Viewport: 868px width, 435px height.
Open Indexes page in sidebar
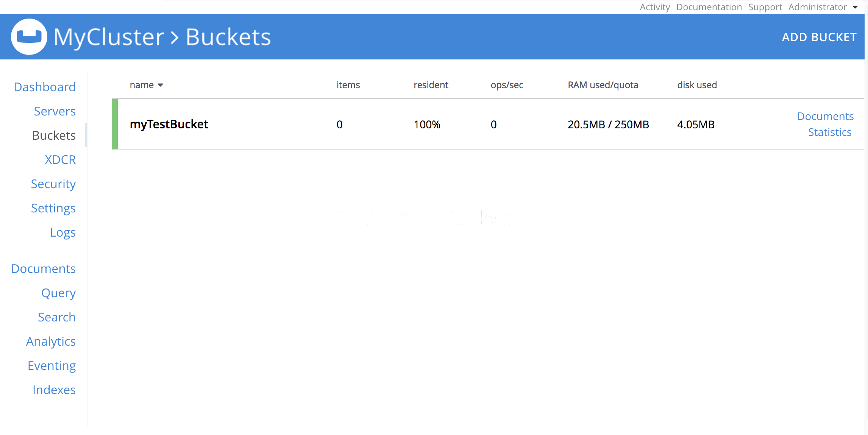pyautogui.click(x=54, y=390)
